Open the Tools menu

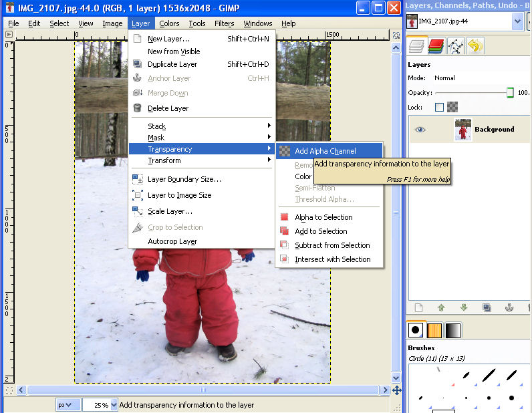pyautogui.click(x=196, y=23)
